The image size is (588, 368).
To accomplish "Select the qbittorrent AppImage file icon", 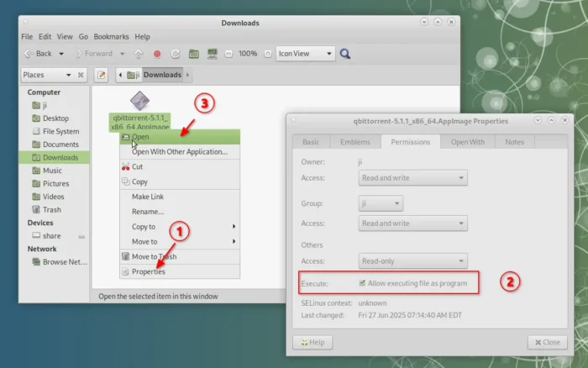I will point(140,101).
